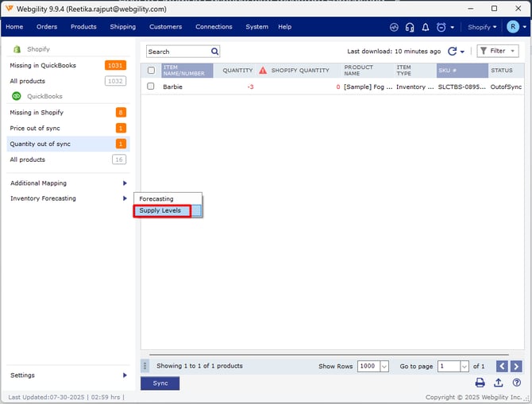Click the Sync button
Screen dimensions: 532x404
coord(160,383)
